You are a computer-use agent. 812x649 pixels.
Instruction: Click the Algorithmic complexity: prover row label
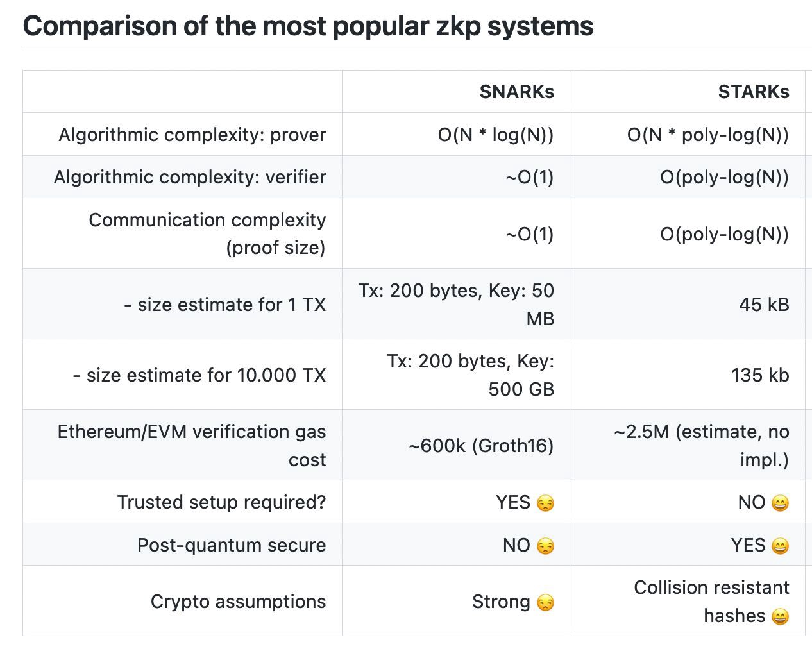pos(192,135)
